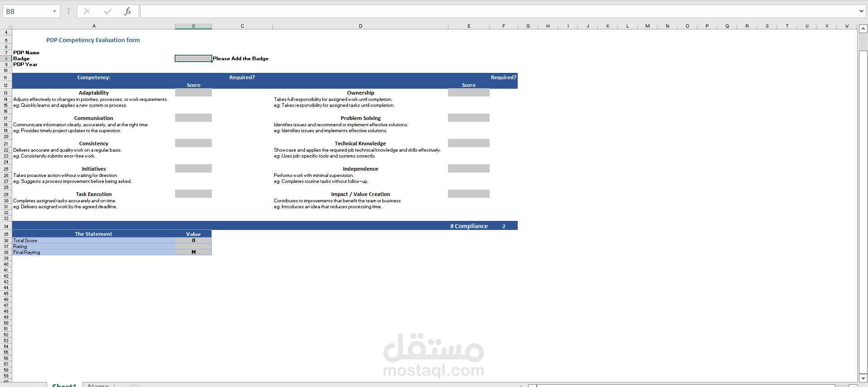Click the 'Consistency' heading
Screen dimensions: 868x387
[x=94, y=143]
